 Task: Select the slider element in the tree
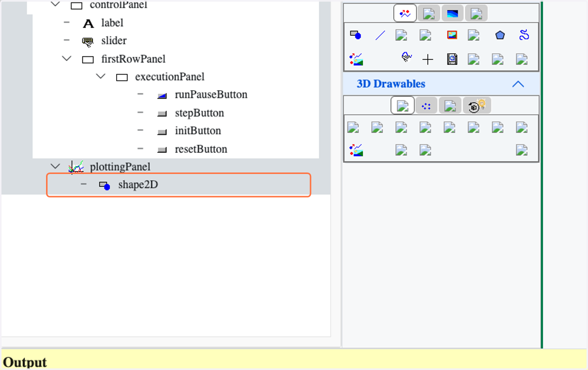(x=114, y=41)
